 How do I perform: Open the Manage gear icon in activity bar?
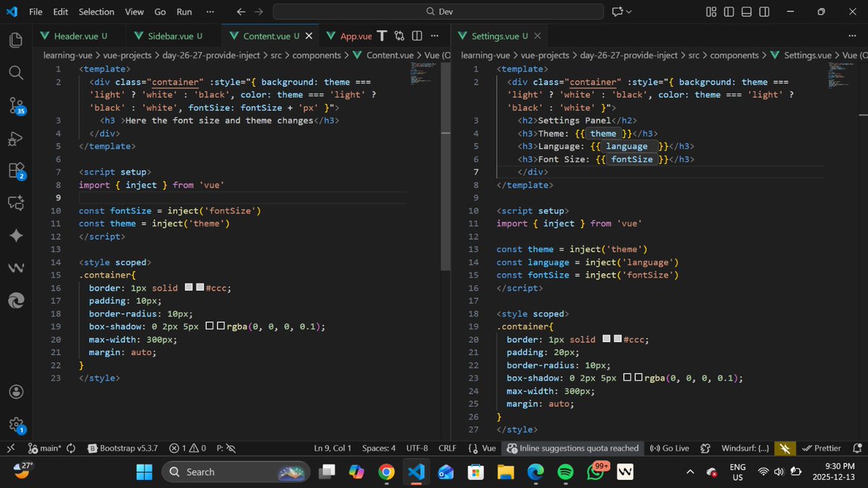16,425
